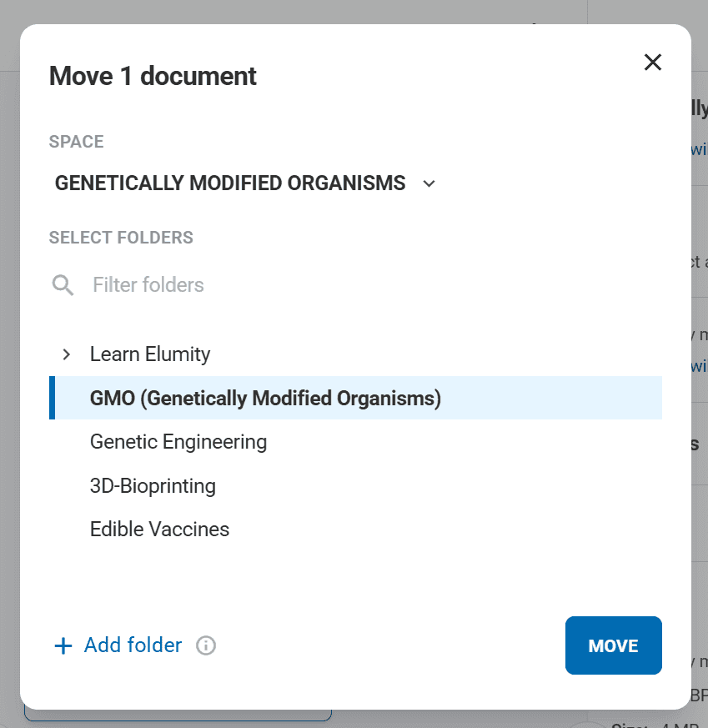Click the SPACE section label
The image size is (708, 728).
(77, 142)
